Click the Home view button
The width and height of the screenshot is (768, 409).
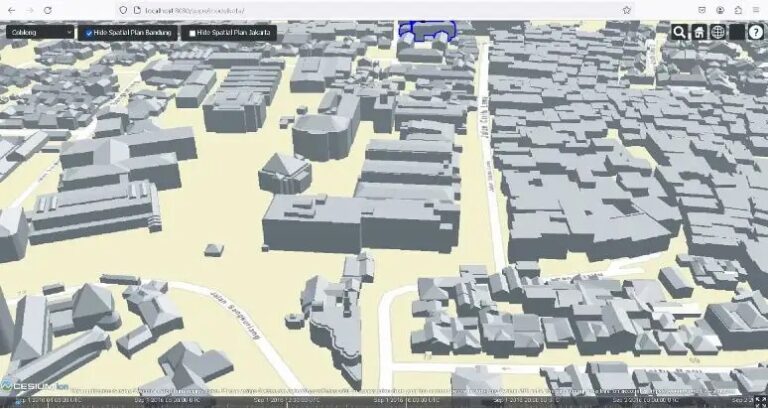[x=699, y=32]
